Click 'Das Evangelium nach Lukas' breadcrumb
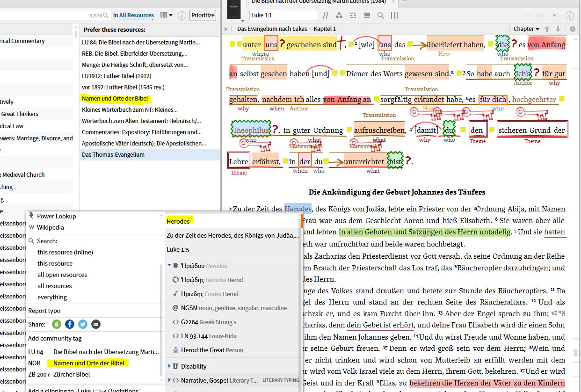The image size is (581, 392). (273, 29)
